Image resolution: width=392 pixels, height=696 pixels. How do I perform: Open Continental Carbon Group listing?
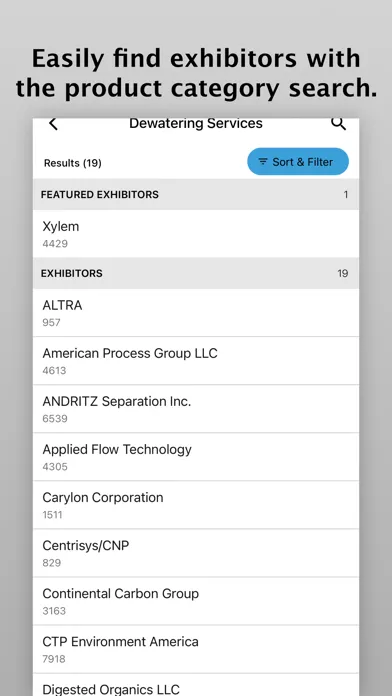(x=196, y=601)
